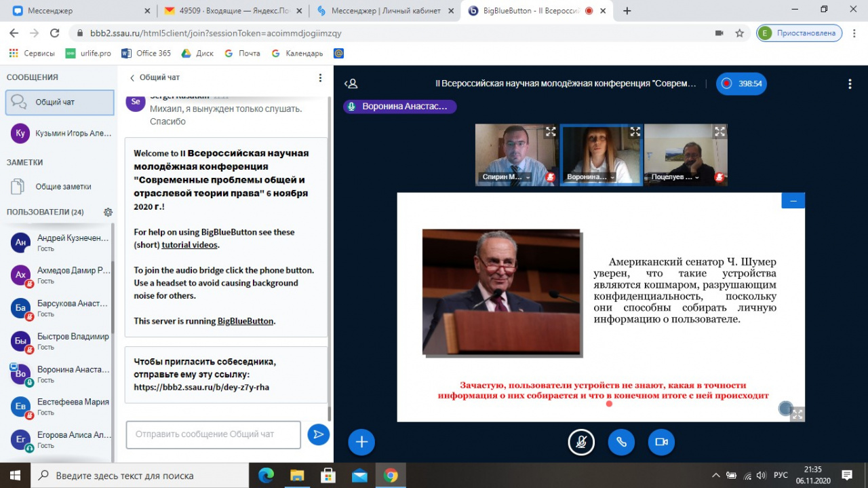The height and width of the screenshot is (488, 868).
Task: Switch to the Яндекс Почта browser tab
Action: click(231, 11)
